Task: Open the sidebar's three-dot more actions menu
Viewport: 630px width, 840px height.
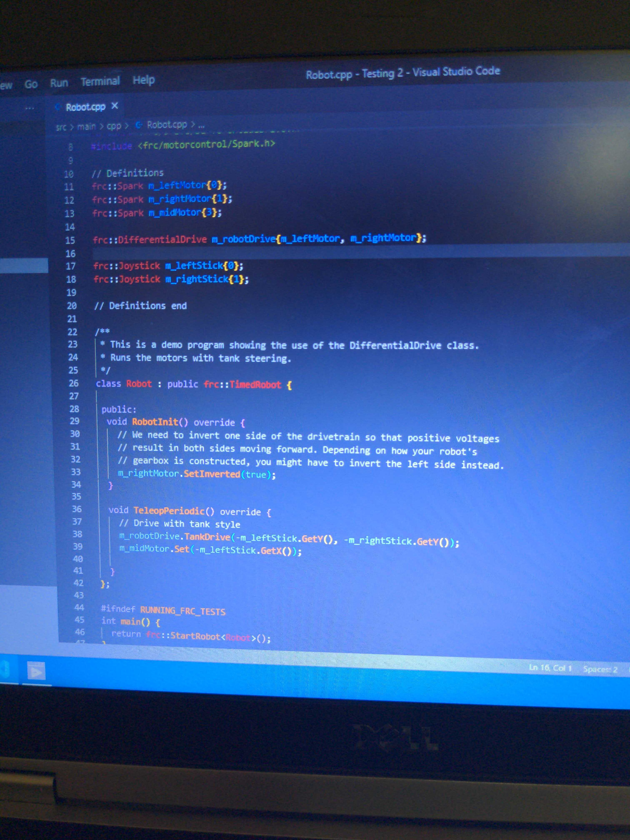Action: coord(30,108)
